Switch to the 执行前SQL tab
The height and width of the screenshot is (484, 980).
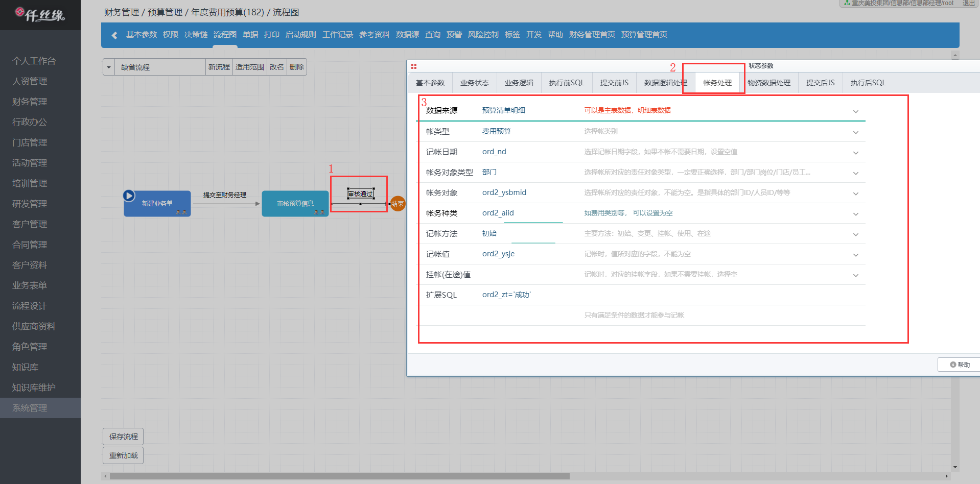pyautogui.click(x=566, y=83)
